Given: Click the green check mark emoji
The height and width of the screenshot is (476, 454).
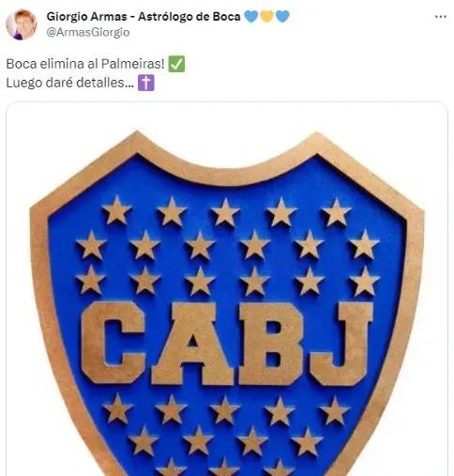Looking at the screenshot, I should (x=176, y=64).
